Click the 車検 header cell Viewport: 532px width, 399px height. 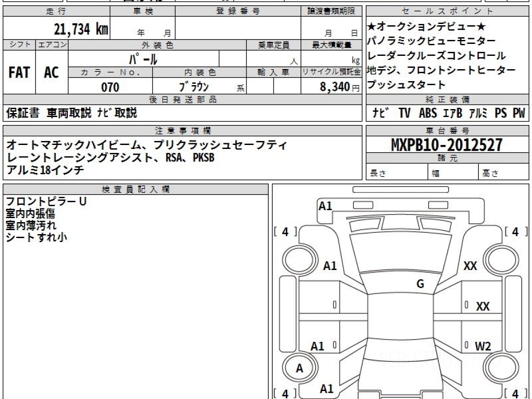(143, 12)
